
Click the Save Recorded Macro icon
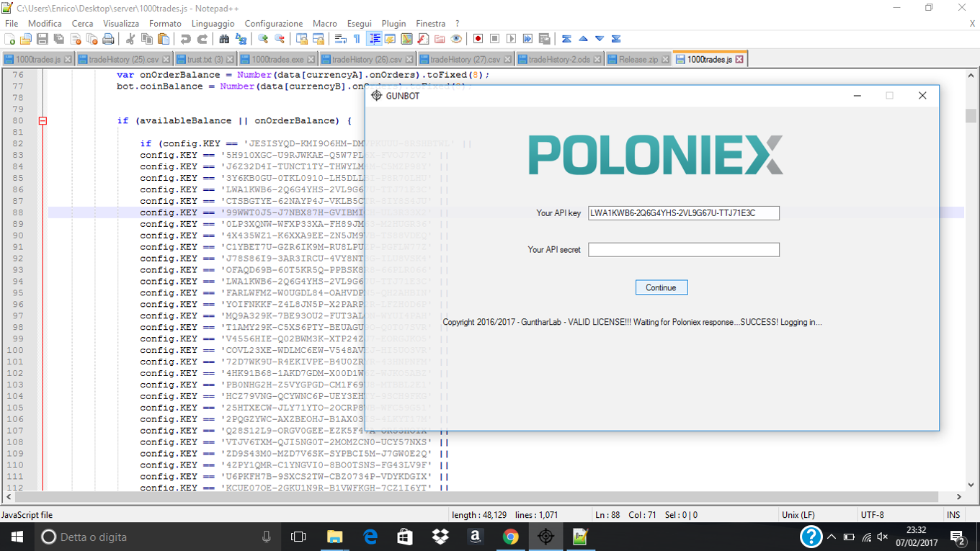(x=544, y=39)
